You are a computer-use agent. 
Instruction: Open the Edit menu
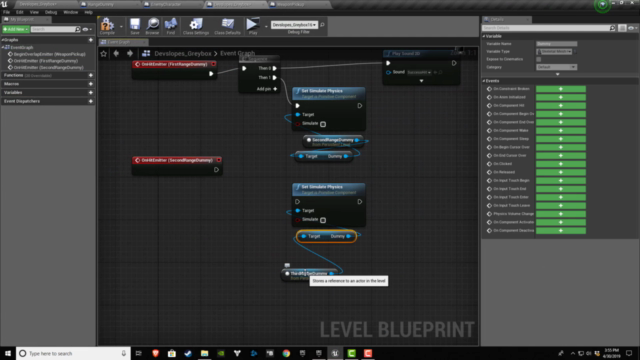tap(20, 12)
